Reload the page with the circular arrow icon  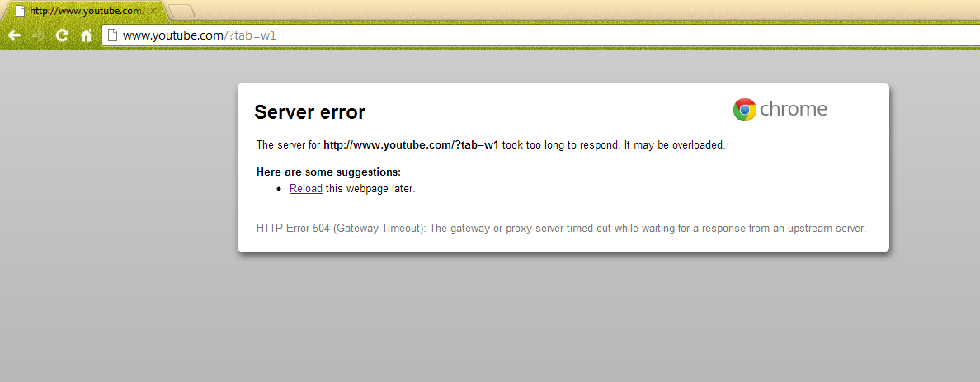point(62,35)
